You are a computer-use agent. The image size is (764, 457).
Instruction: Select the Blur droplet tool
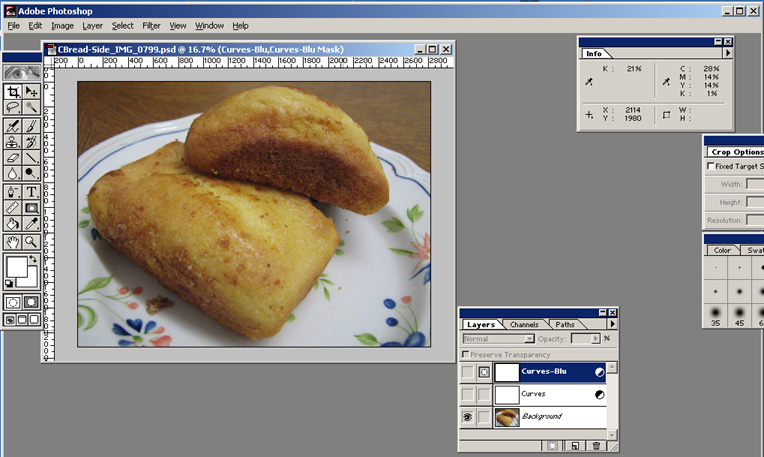[x=13, y=173]
